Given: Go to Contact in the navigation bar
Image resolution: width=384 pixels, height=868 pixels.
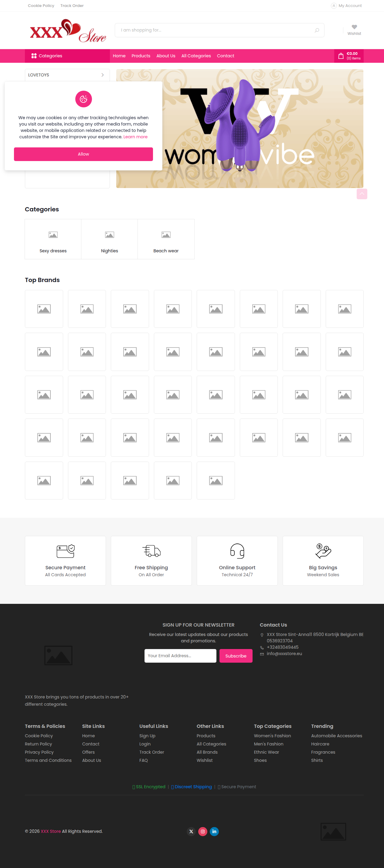Looking at the screenshot, I should pyautogui.click(x=226, y=56).
